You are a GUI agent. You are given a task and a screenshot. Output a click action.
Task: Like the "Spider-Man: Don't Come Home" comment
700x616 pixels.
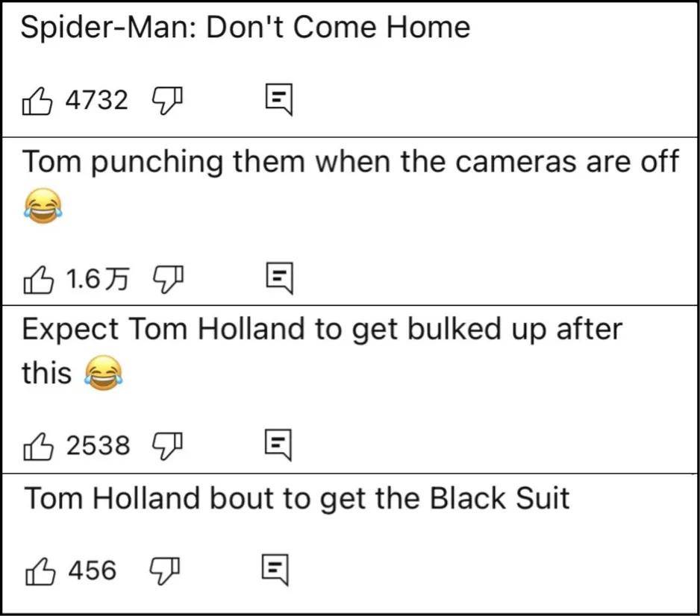pyautogui.click(x=38, y=100)
